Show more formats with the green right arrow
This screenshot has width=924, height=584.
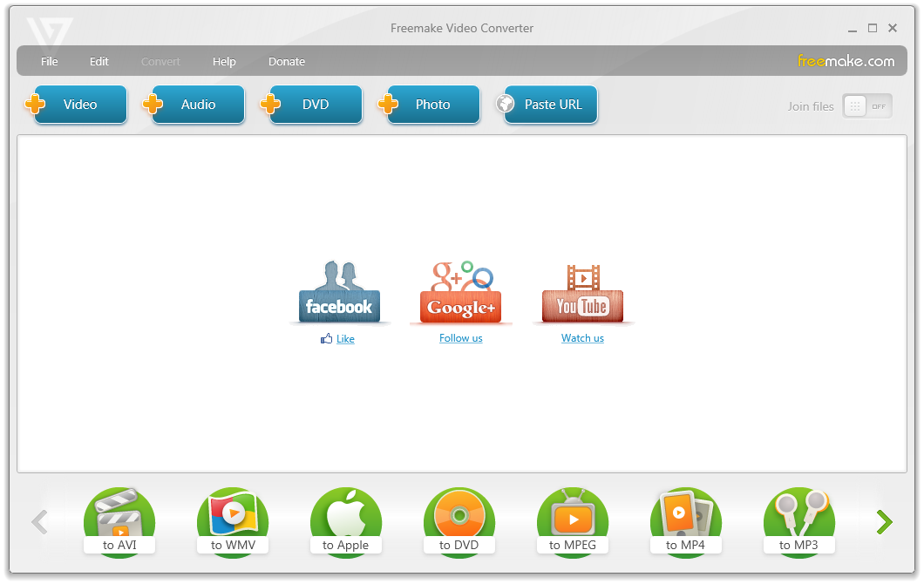[x=885, y=522]
